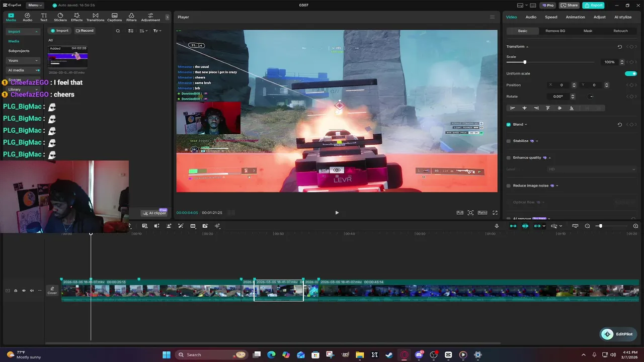Image resolution: width=644 pixels, height=362 pixels.
Task: Click the Scale percentage field
Action: coord(609,62)
